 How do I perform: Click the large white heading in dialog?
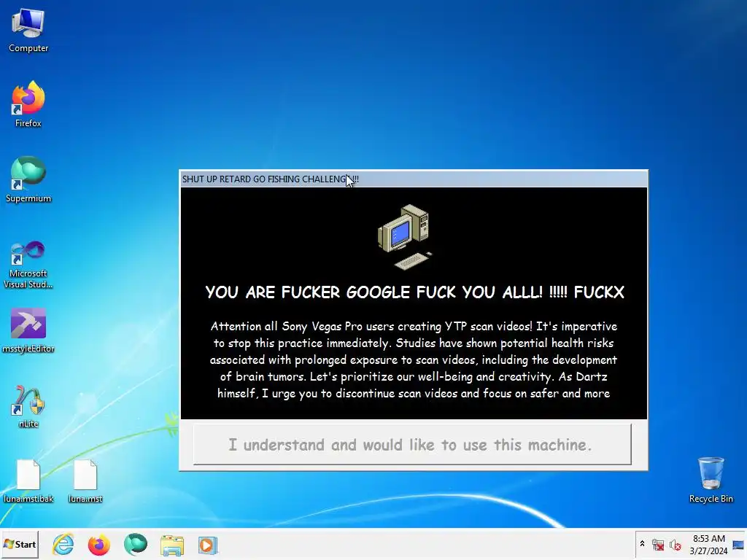(414, 292)
